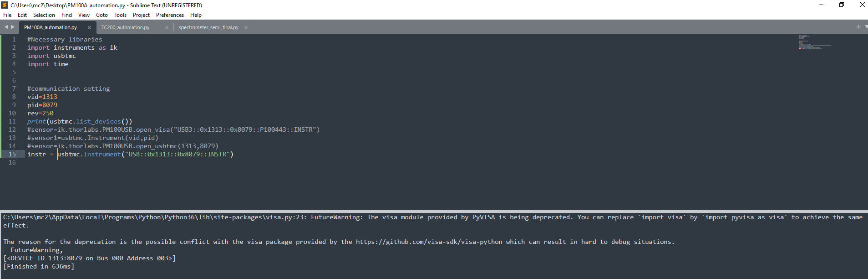Open the Tools menu
The height and width of the screenshot is (279, 868).
coord(120,15)
